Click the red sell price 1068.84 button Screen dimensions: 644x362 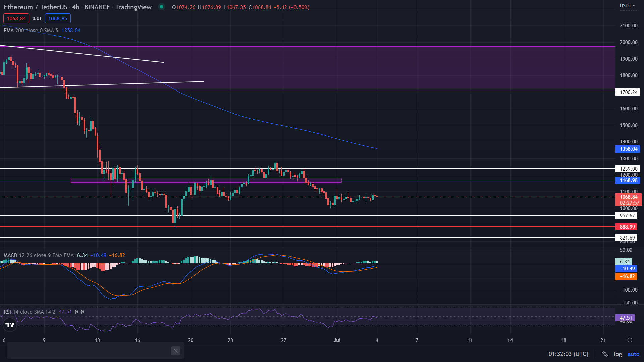[x=16, y=18]
